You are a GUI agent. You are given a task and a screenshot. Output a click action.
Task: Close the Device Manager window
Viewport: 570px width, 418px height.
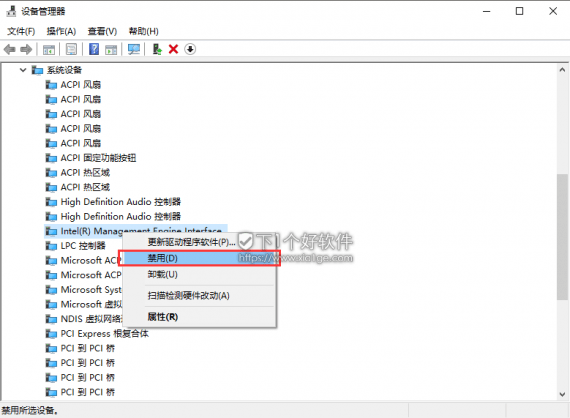[x=553, y=11]
